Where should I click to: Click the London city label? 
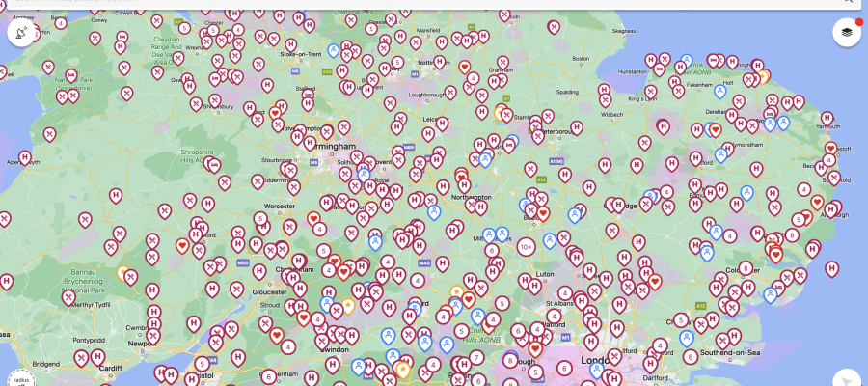(595, 360)
